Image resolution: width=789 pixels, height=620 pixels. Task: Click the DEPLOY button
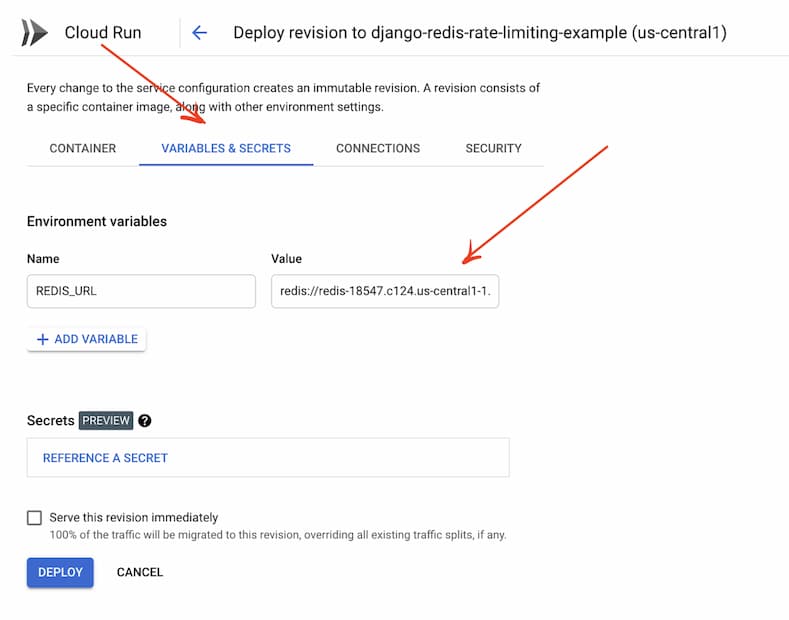coord(60,573)
